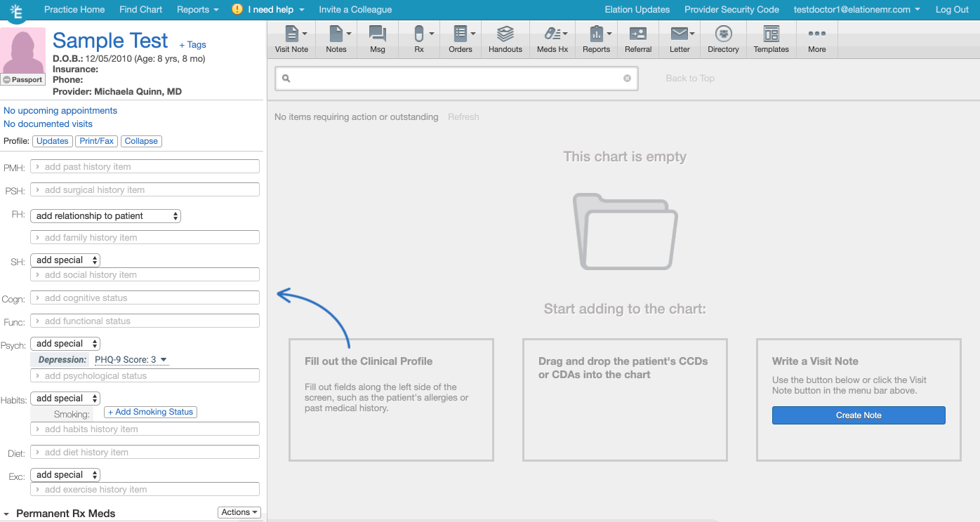Open the Referral tool
The width and height of the screenshot is (980, 522).
[x=637, y=39]
